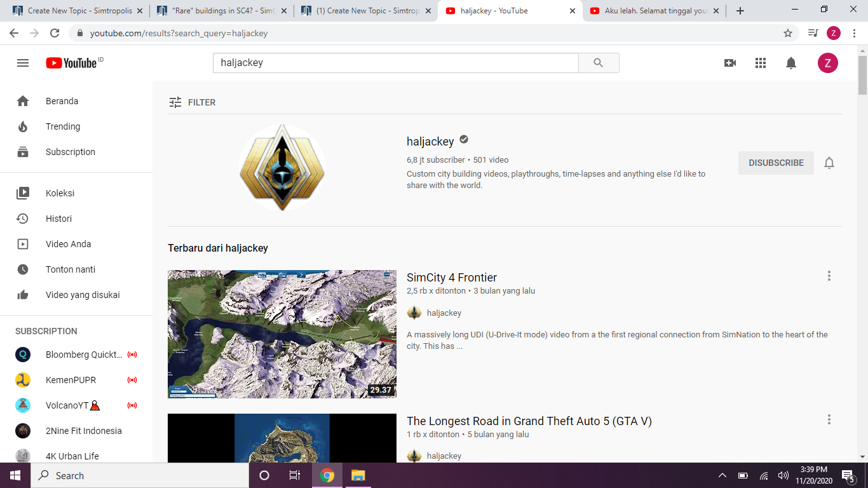868x488 pixels.
Task: Open SimCity 4 Frontier video title
Action: [452, 278]
